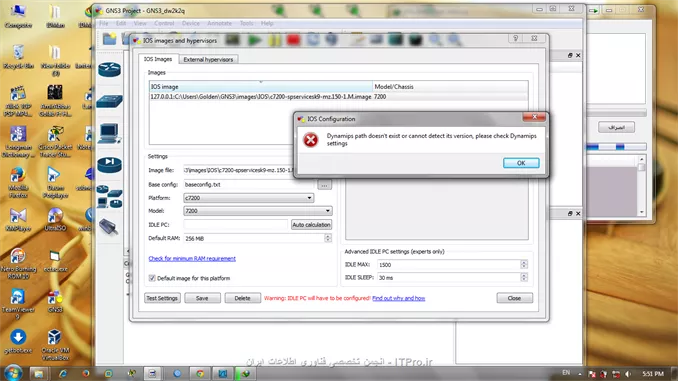Click the Base config baseconfig.txt field
Viewport: 678px width, 381px height.
pyautogui.click(x=249, y=185)
